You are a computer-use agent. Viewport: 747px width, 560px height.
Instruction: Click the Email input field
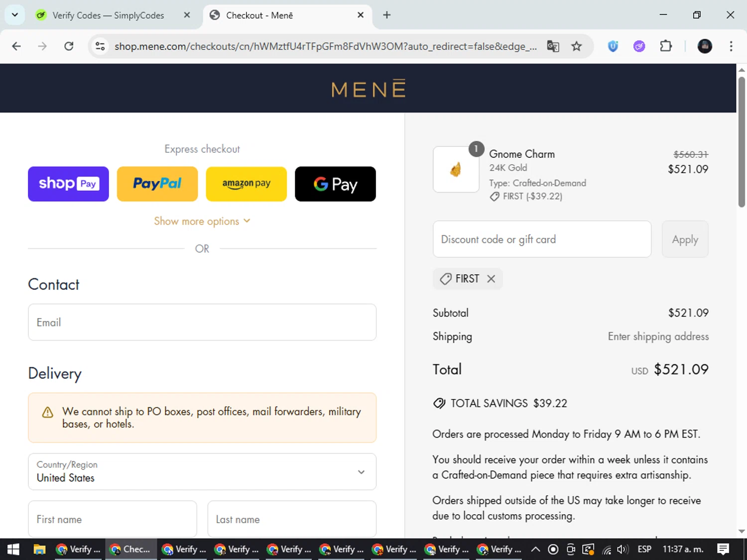[202, 322]
